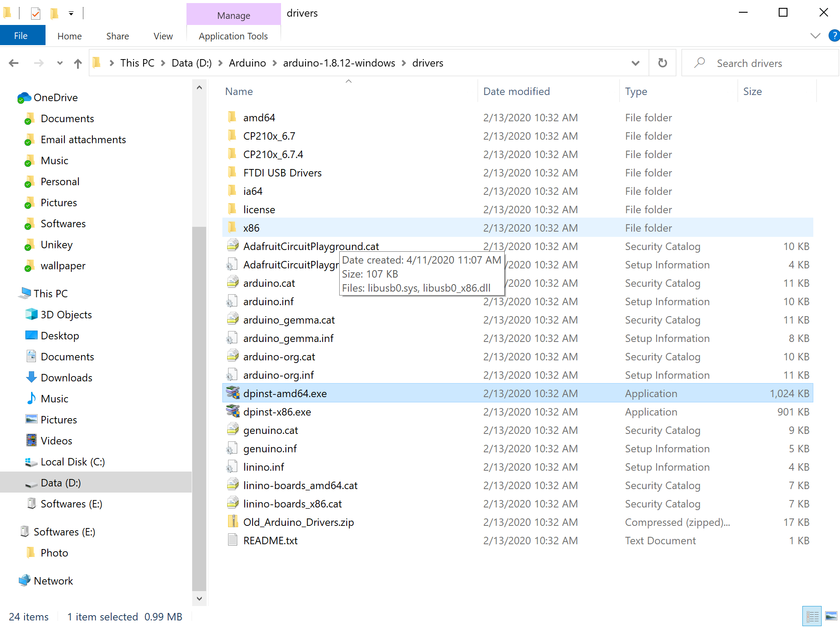Switch to Large icons view layout
840x627 pixels.
(x=831, y=616)
